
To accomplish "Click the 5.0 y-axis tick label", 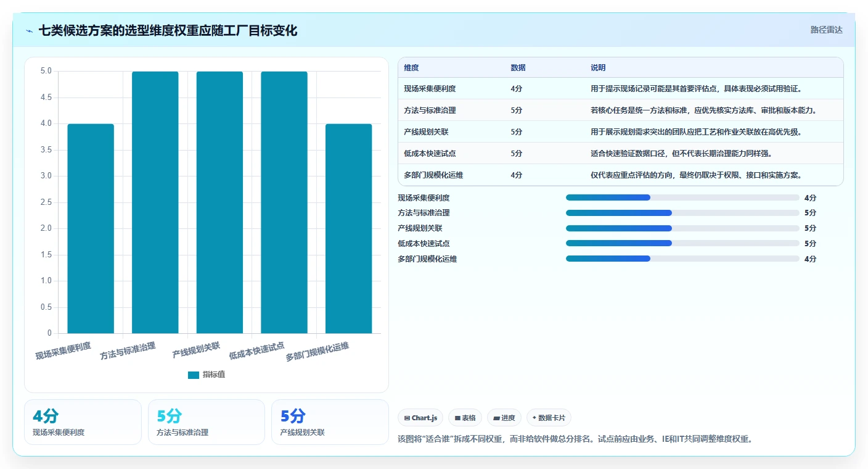I will (x=46, y=71).
